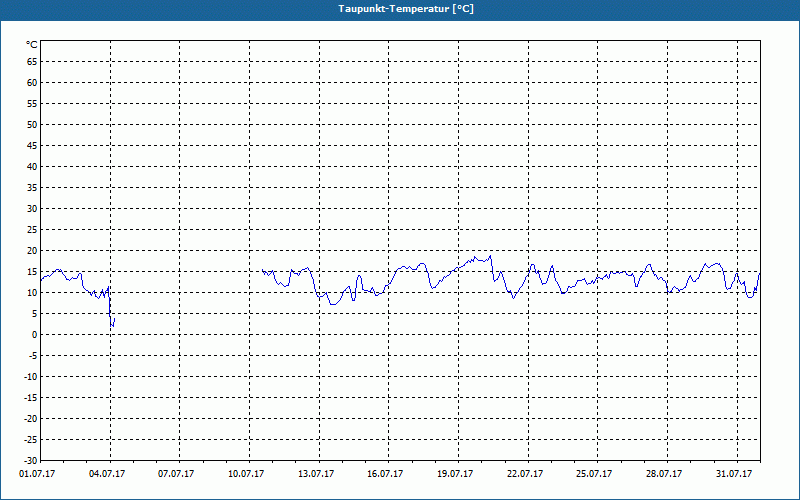Click the 22.07.17 date label
This screenshot has height=500, width=800.
(x=525, y=474)
